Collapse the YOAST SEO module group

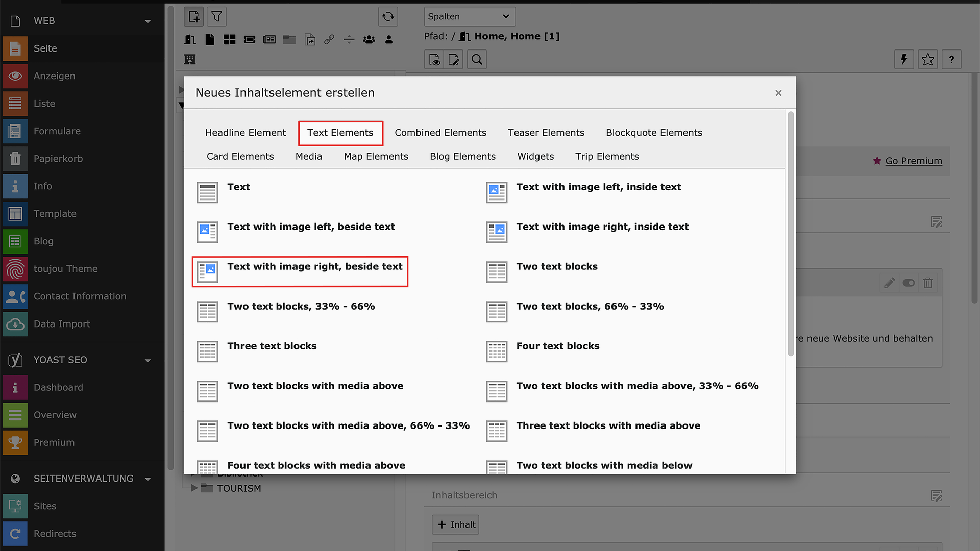[x=148, y=360]
